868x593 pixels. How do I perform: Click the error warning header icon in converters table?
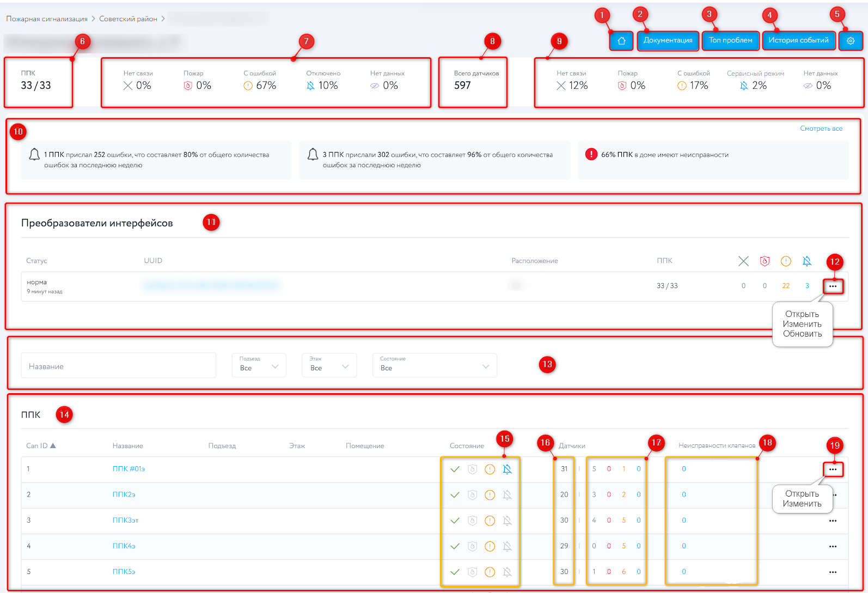point(786,261)
